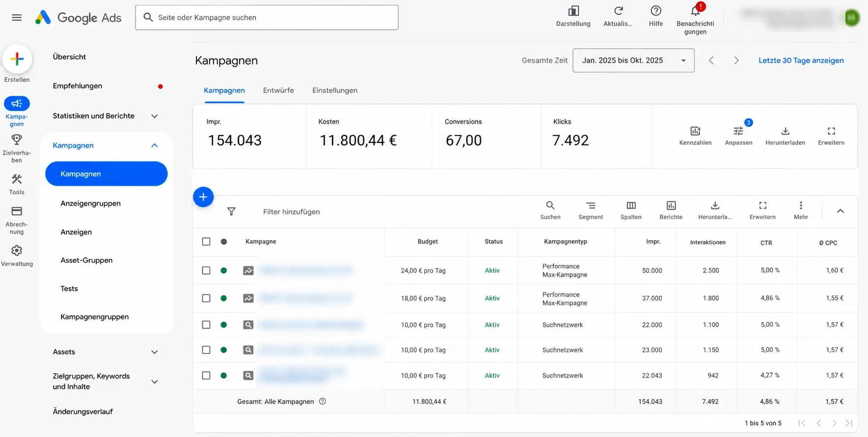Click the table toolbar download icon

point(715,205)
